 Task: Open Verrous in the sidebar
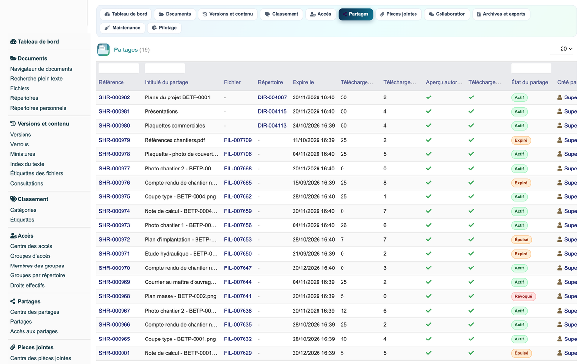20,145
